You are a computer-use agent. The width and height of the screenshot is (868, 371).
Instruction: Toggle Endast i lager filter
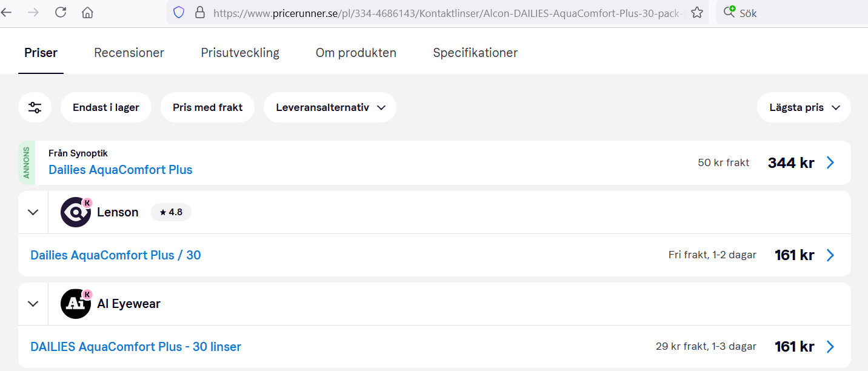point(106,107)
